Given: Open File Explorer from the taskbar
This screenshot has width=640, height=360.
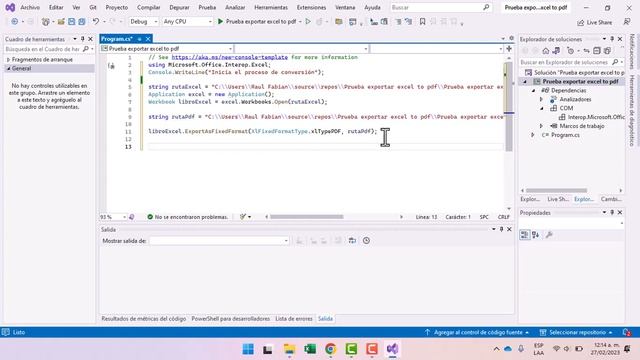Looking at the screenshot, I should click(x=289, y=349).
